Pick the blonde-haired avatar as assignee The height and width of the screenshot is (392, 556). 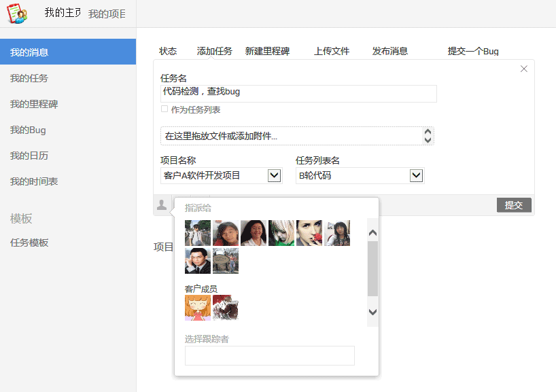281,233
